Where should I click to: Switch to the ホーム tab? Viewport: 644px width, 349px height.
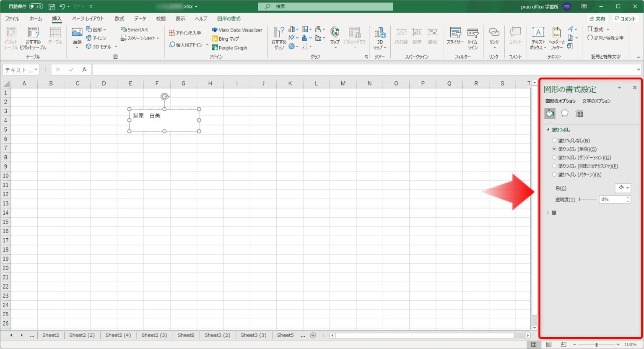tap(36, 19)
